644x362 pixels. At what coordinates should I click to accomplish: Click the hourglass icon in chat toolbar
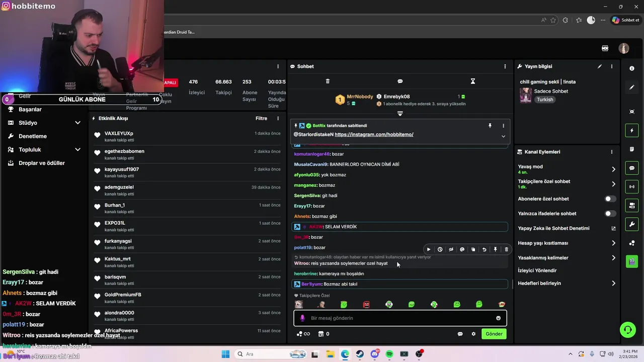(x=472, y=81)
